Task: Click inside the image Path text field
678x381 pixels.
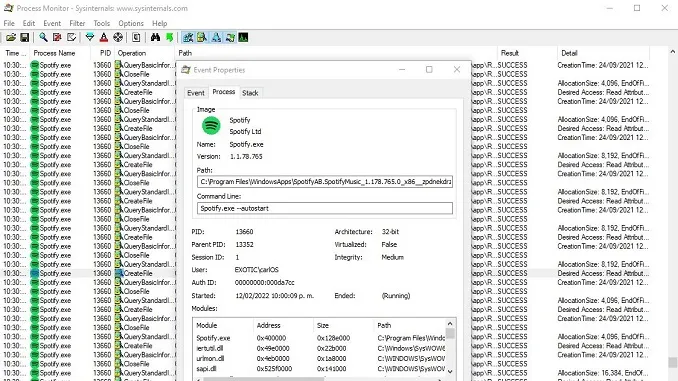Action: tap(325, 182)
